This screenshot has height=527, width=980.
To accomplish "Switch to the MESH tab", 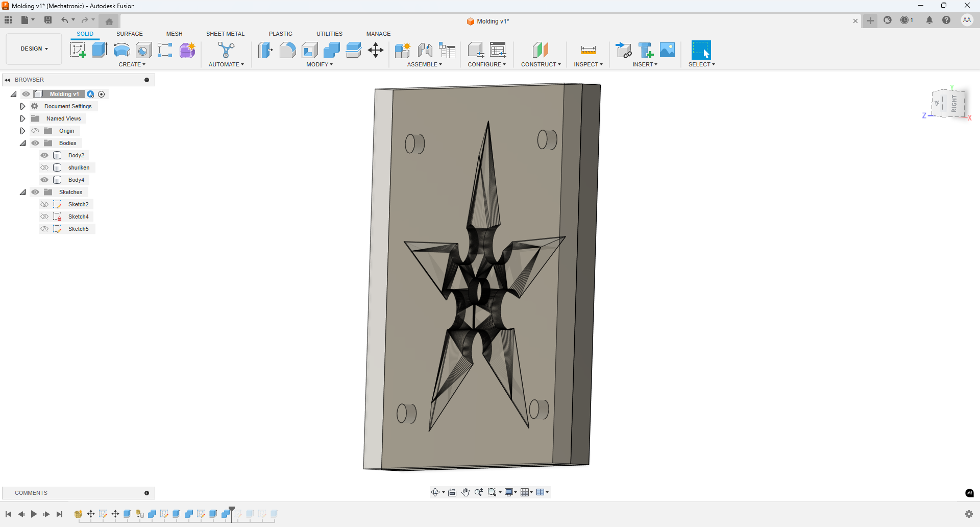I will coord(174,34).
